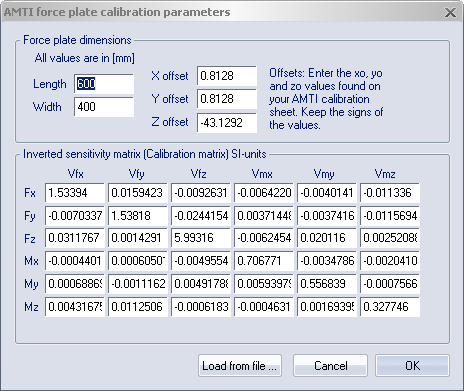464x391 pixels.
Task: Click the Vmz column header label
Action: (385, 174)
